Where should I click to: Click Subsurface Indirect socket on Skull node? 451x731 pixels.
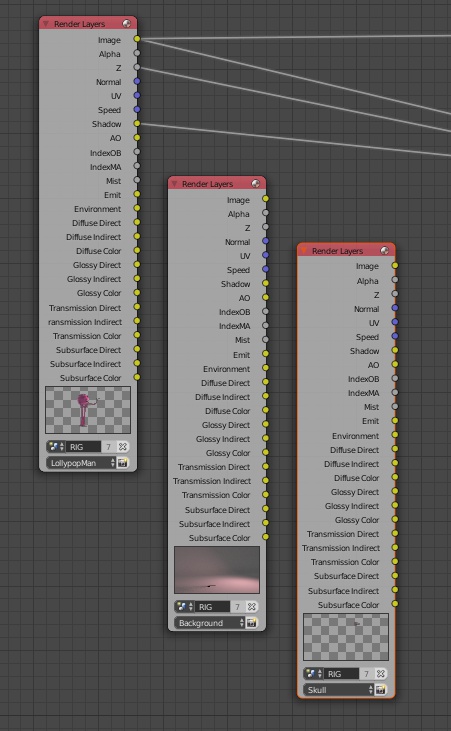pyautogui.click(x=395, y=589)
